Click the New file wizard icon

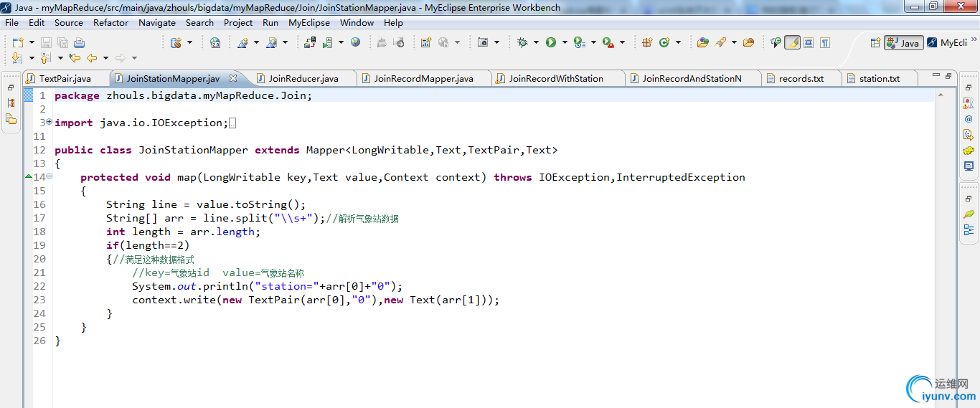click(x=19, y=42)
